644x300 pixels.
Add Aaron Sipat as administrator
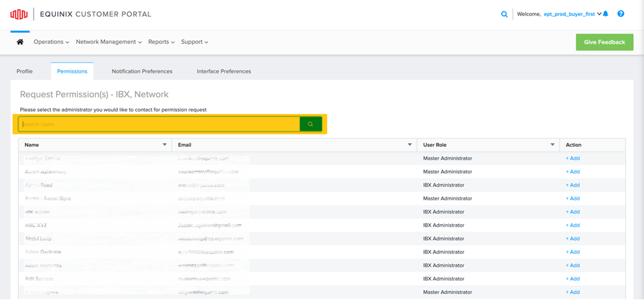pyautogui.click(x=573, y=199)
